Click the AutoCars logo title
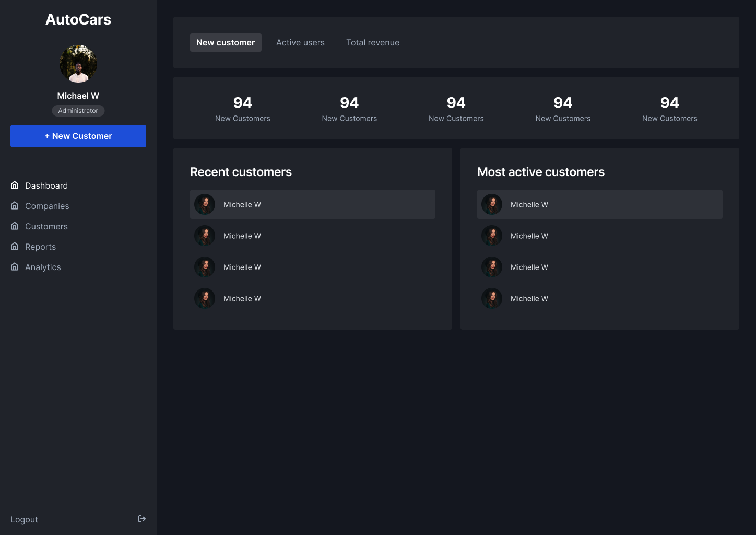 (x=78, y=19)
